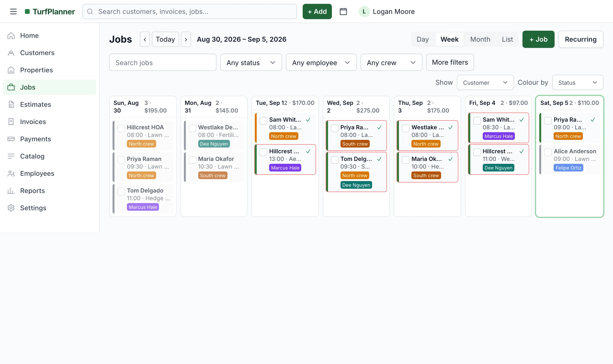
Task: Open the Colour by Status dropdown
Action: pyautogui.click(x=578, y=82)
